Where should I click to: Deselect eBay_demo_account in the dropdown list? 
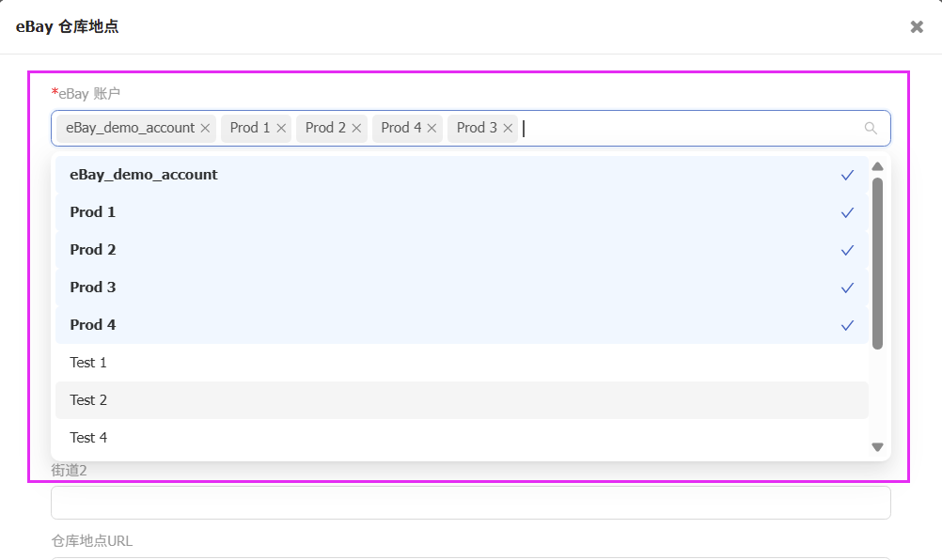(461, 175)
